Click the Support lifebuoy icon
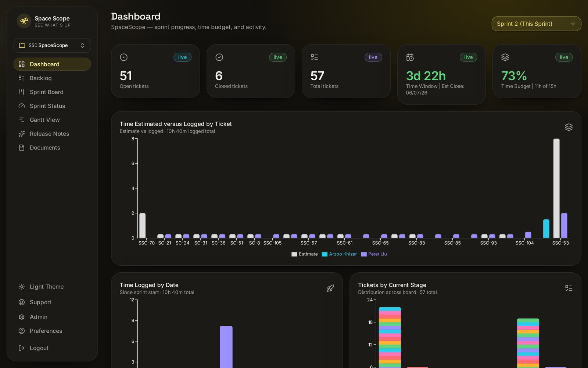588x368 pixels. pyautogui.click(x=22, y=302)
